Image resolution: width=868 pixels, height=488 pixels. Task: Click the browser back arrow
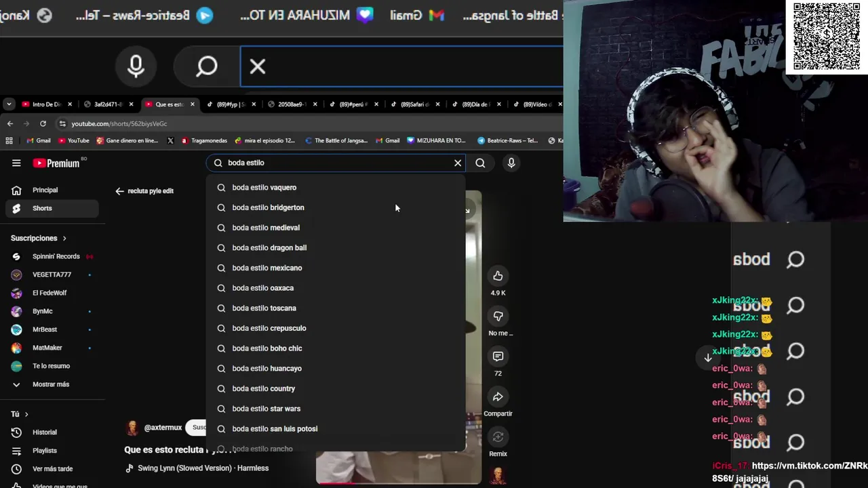[x=9, y=123]
